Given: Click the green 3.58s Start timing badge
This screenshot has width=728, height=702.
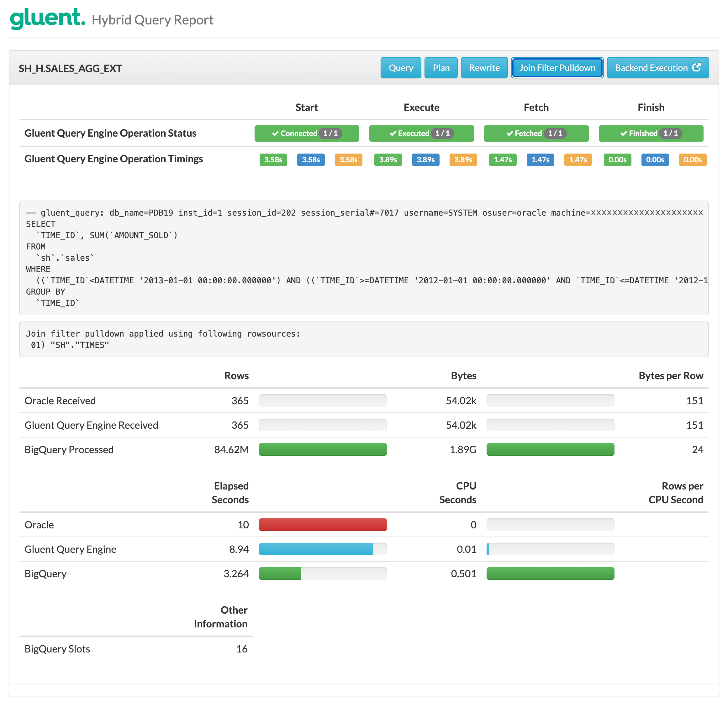Looking at the screenshot, I should (273, 160).
